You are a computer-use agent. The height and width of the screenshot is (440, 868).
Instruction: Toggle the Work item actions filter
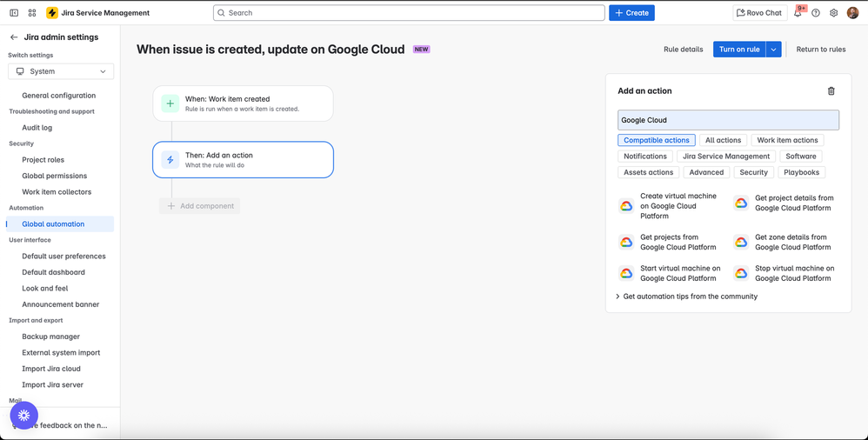click(x=787, y=140)
